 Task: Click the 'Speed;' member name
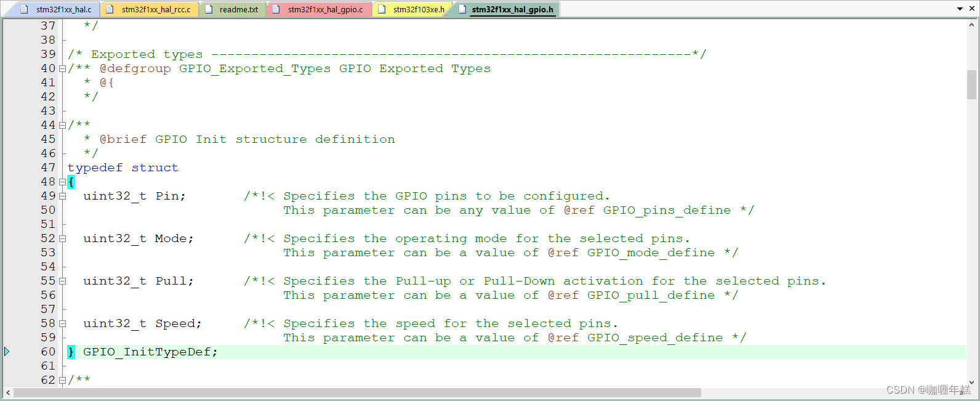click(179, 323)
